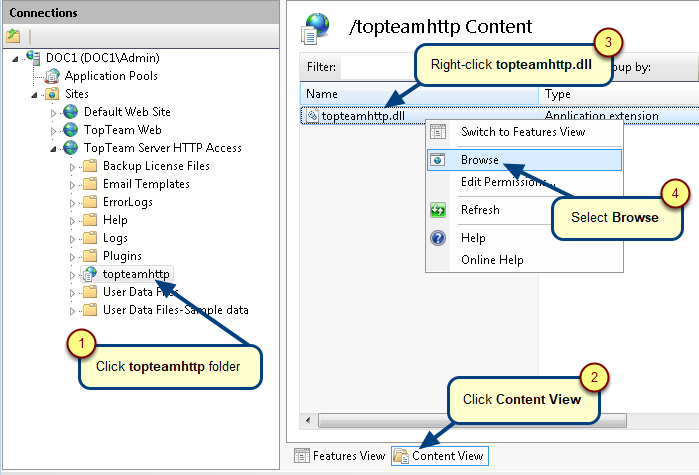Choose Switch to Features View menu item
699x475 pixels.
click(x=524, y=132)
